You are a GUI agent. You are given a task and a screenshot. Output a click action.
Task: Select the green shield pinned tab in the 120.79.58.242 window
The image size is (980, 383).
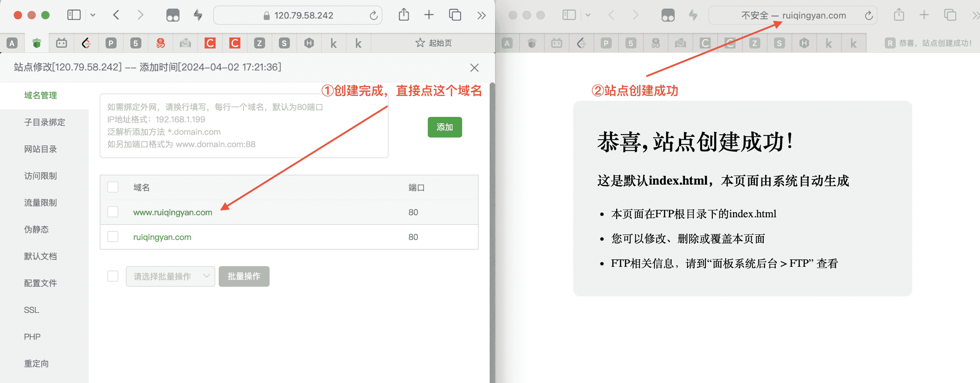pos(36,43)
